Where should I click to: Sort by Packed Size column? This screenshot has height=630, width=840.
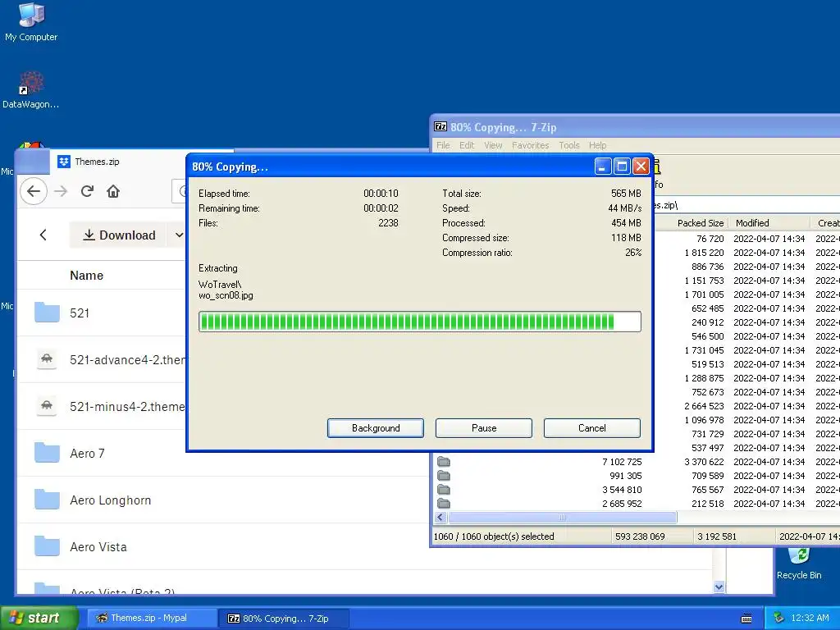tap(700, 223)
